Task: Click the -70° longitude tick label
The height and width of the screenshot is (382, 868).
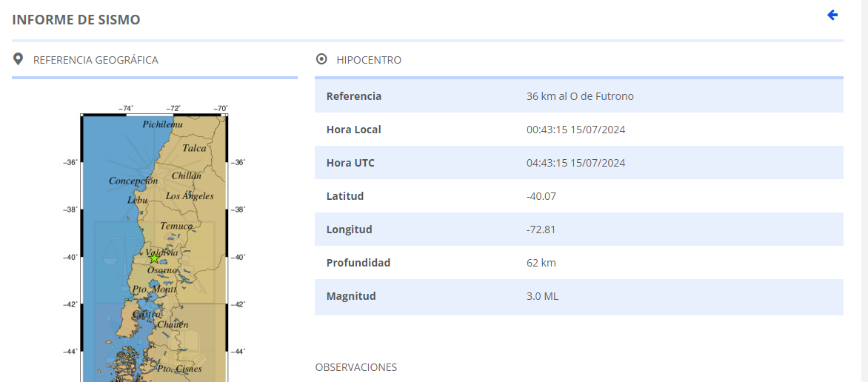Action: pyautogui.click(x=220, y=109)
